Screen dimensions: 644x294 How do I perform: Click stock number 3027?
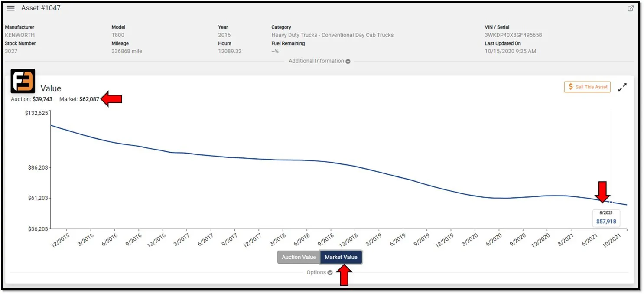click(x=11, y=51)
